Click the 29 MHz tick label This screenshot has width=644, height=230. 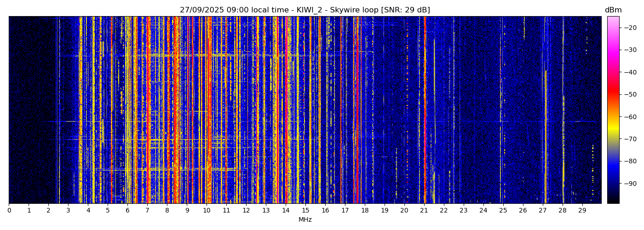[582, 210]
